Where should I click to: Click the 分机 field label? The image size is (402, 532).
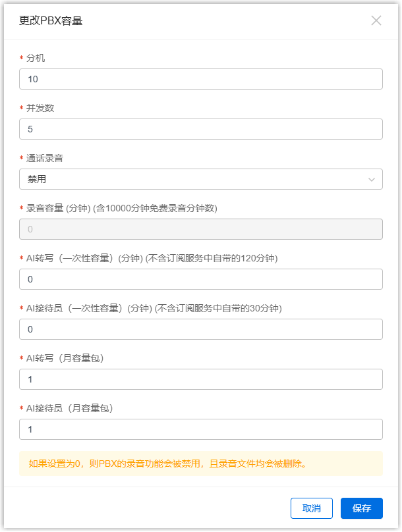pyautogui.click(x=36, y=58)
